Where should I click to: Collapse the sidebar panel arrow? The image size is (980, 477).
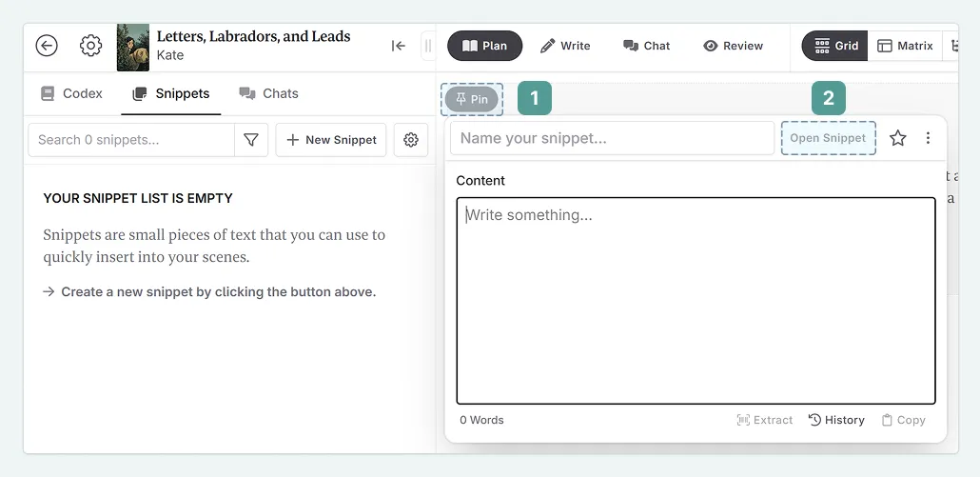point(399,46)
